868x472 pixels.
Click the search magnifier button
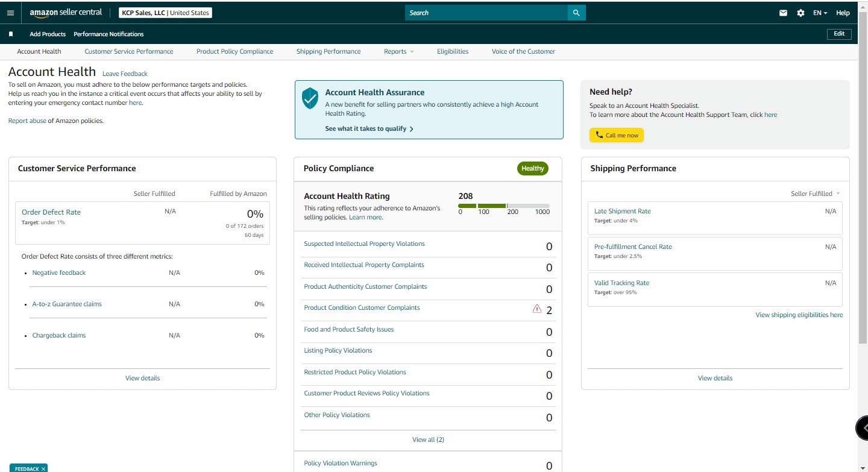576,13
